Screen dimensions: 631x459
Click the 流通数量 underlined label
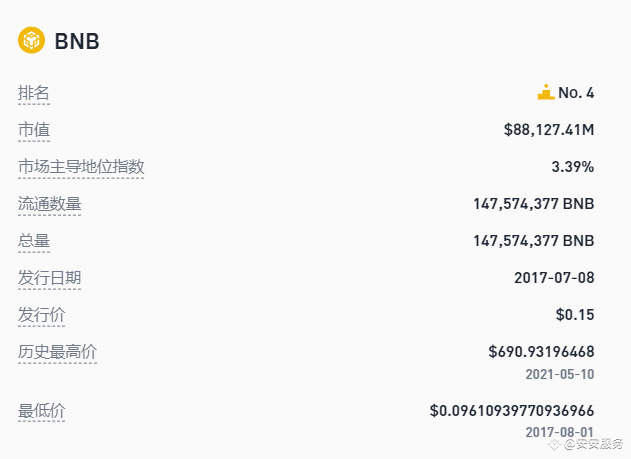[x=49, y=204]
